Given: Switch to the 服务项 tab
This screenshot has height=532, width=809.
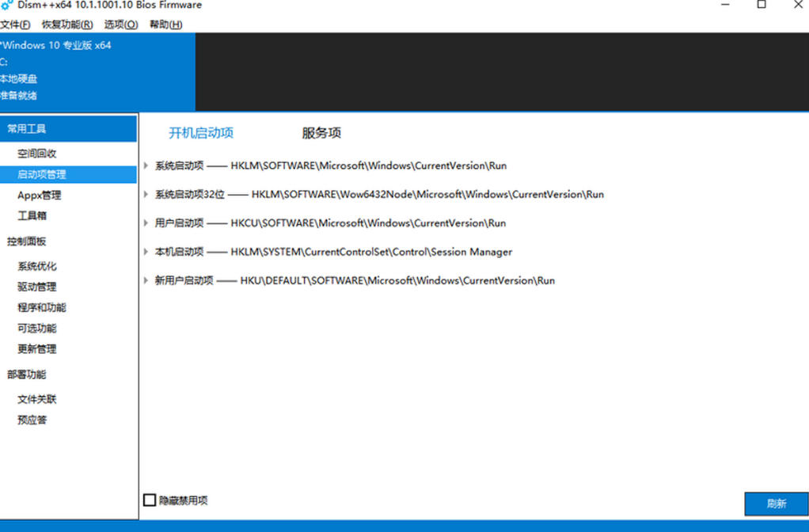Looking at the screenshot, I should click(321, 133).
